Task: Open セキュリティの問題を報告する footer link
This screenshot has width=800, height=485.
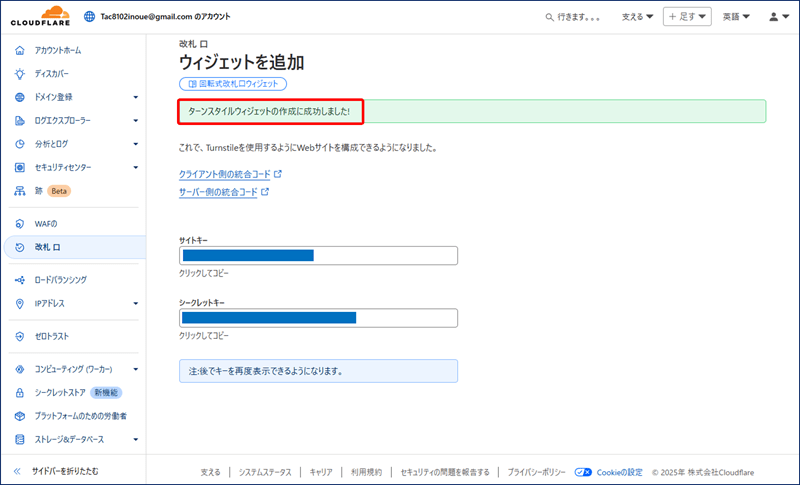Action: [x=445, y=472]
